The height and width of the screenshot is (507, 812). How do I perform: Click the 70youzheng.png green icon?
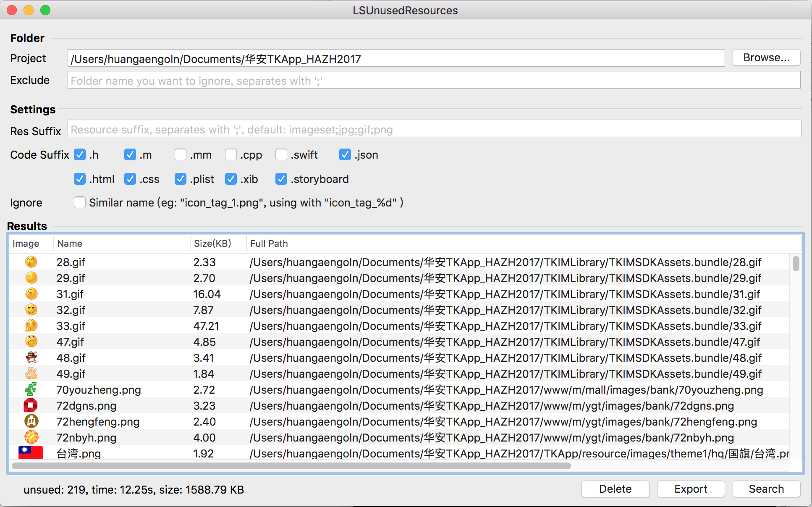(30, 389)
